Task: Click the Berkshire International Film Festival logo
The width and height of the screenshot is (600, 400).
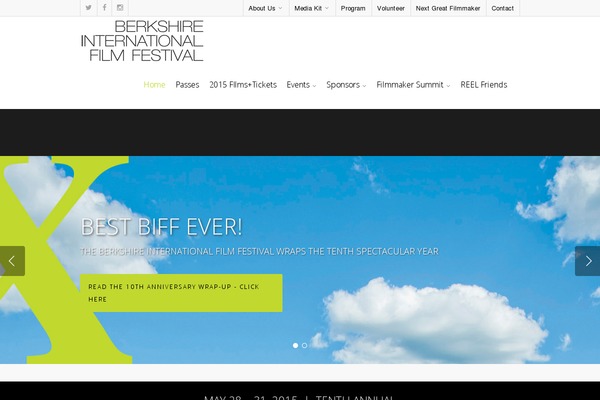Action: 142,41
